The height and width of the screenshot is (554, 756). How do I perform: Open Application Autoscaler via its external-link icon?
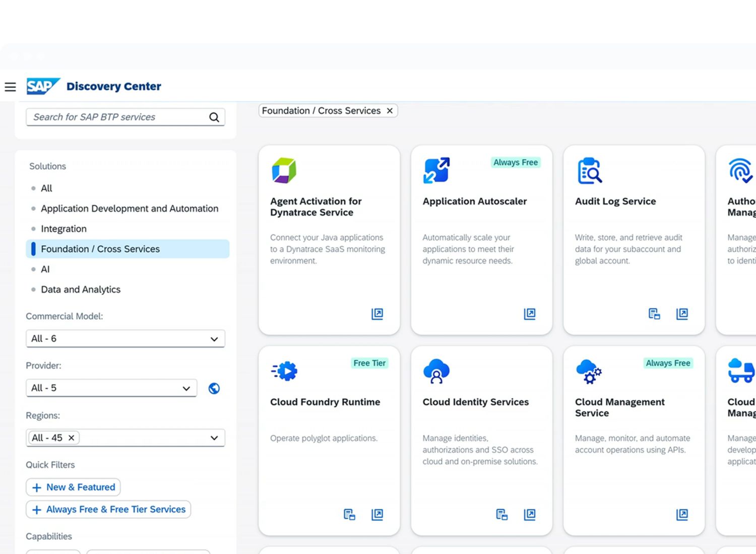coord(530,314)
